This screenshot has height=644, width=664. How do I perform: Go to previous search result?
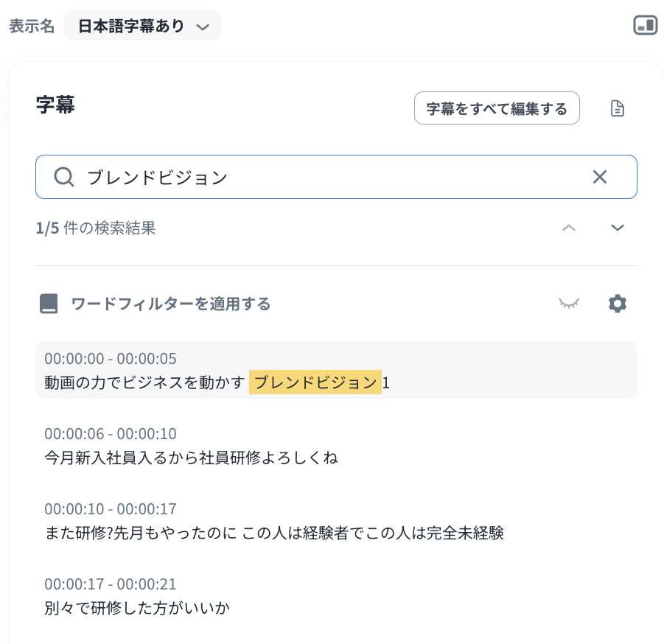[x=569, y=228]
